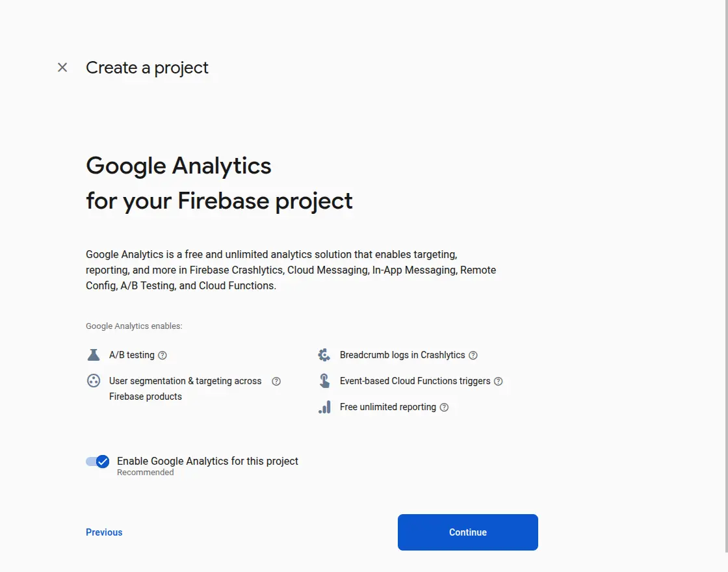Click the Free unlimited reporting bar-chart icon
Screen dimensions: 728x572
324,408
